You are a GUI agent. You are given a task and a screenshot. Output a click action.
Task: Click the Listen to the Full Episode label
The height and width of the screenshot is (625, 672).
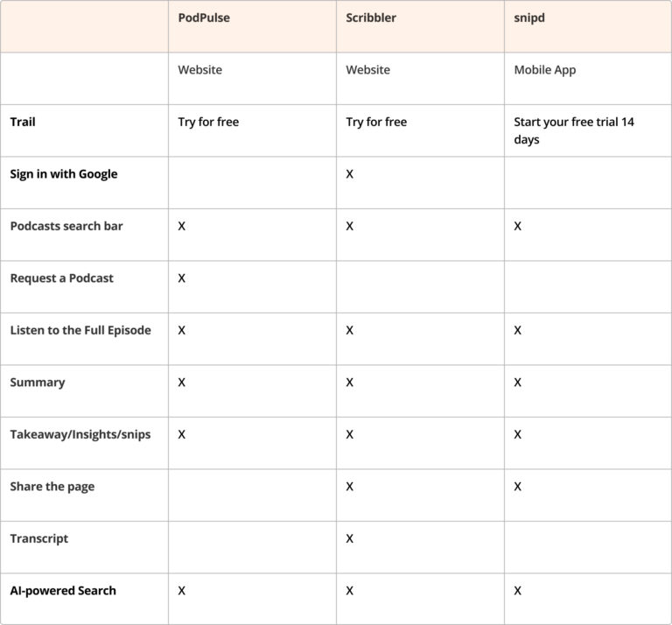[80, 330]
